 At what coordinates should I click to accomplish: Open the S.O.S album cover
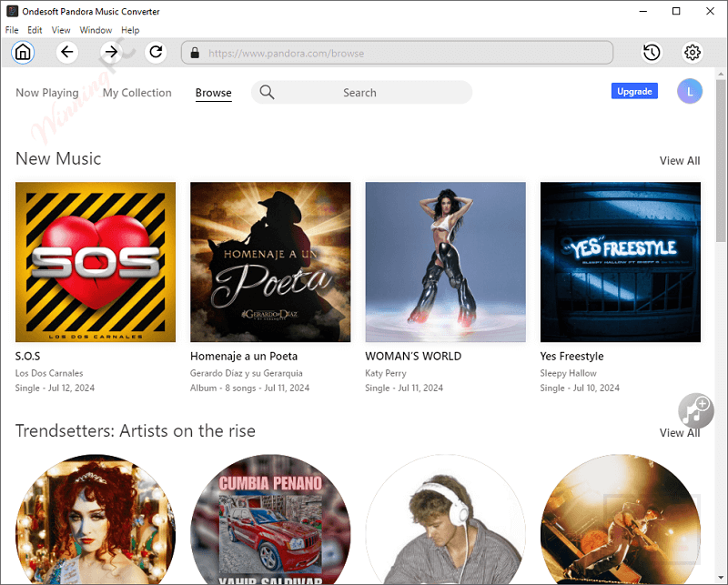click(x=96, y=262)
